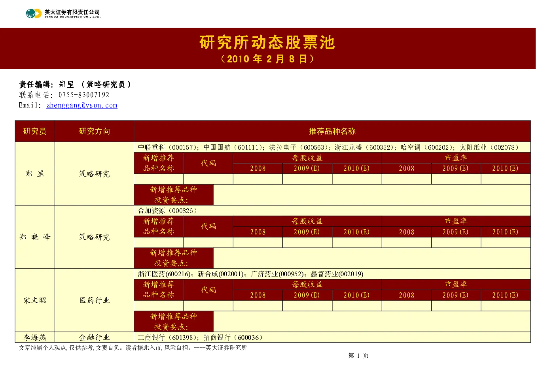Click the Yingda Securities company logo
The image size is (555, 392).
pos(63,13)
